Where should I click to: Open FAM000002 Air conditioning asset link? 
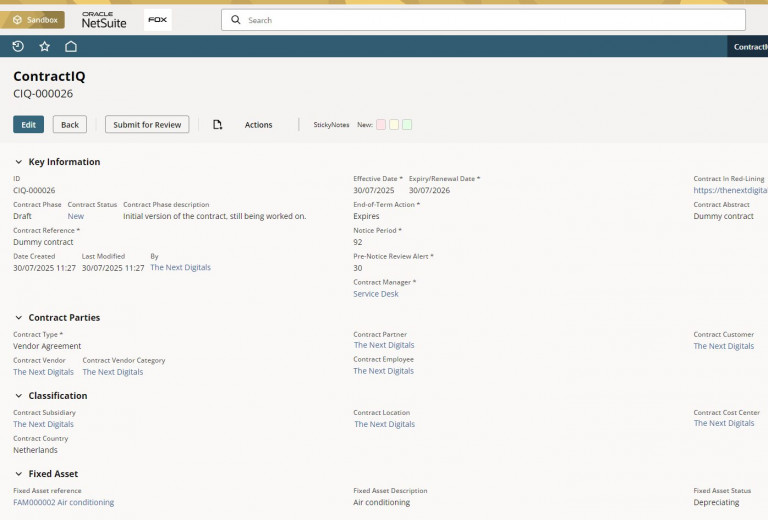(64, 502)
